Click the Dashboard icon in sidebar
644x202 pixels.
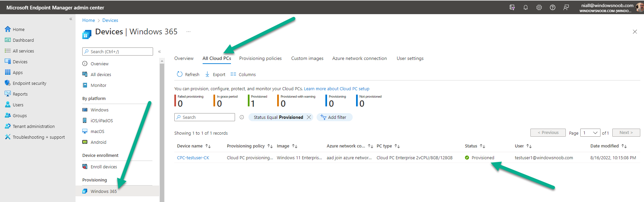pyautogui.click(x=8, y=40)
